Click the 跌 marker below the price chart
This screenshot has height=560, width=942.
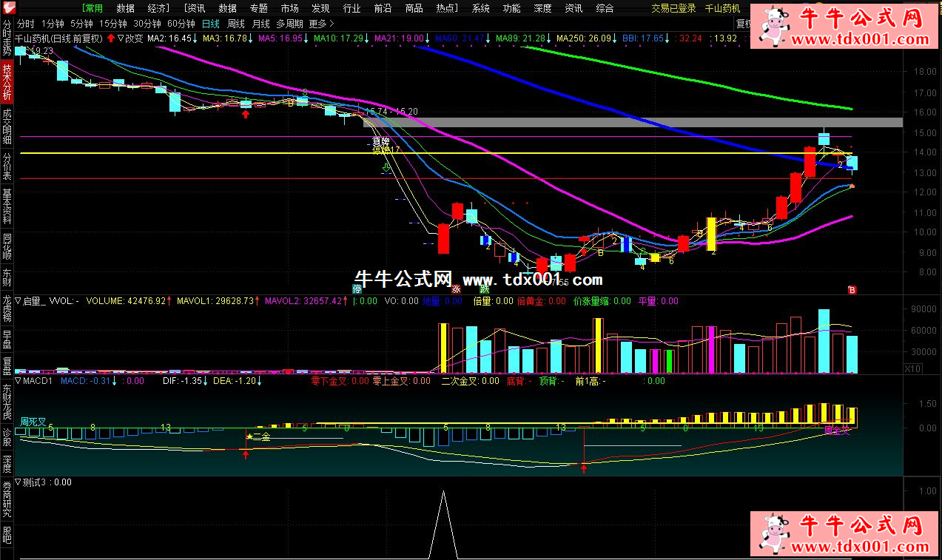pyautogui.click(x=485, y=289)
